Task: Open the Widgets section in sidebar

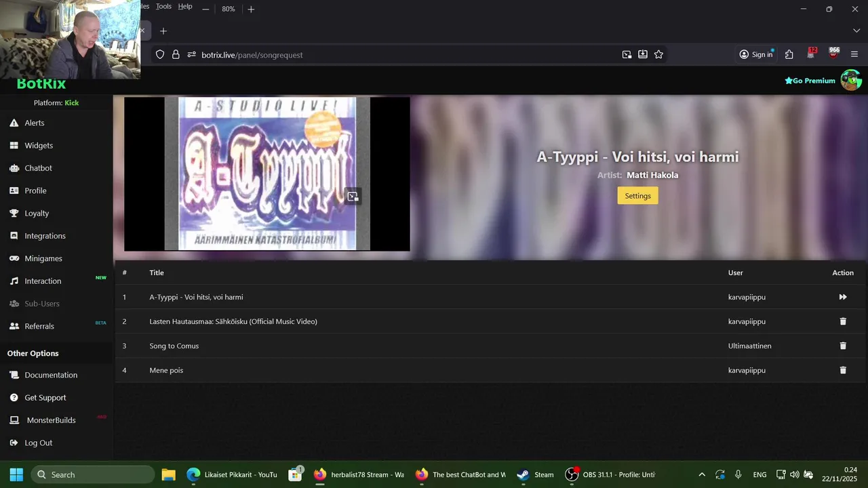Action: click(39, 145)
